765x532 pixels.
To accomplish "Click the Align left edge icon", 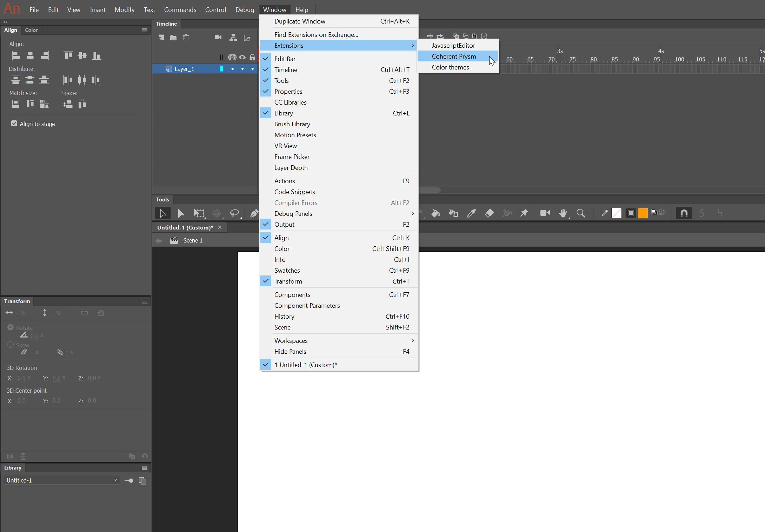I will coord(16,55).
